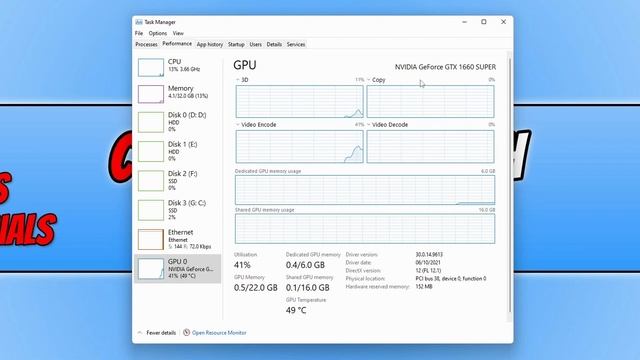The height and width of the screenshot is (360, 640).
Task: Open the Video Encode engine dropdown
Action: [238, 125]
